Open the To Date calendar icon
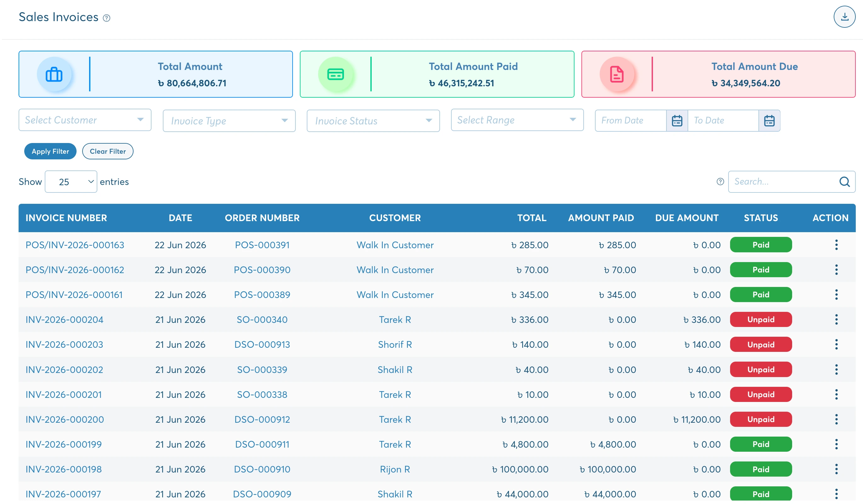The width and height of the screenshot is (863, 504). click(x=769, y=121)
